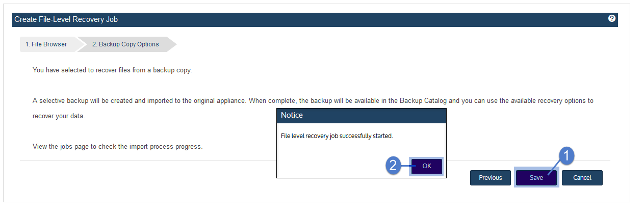
Task: Cancel the recovery job creation
Action: click(x=582, y=178)
